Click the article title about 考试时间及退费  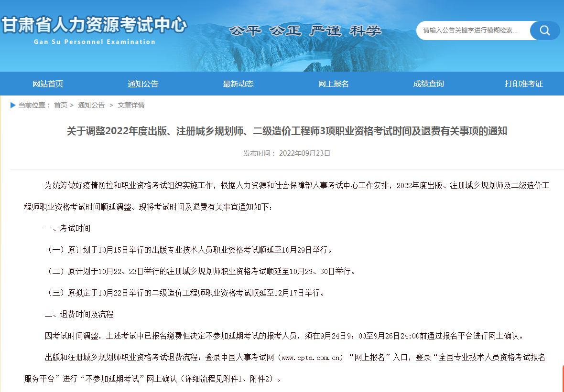click(x=287, y=131)
